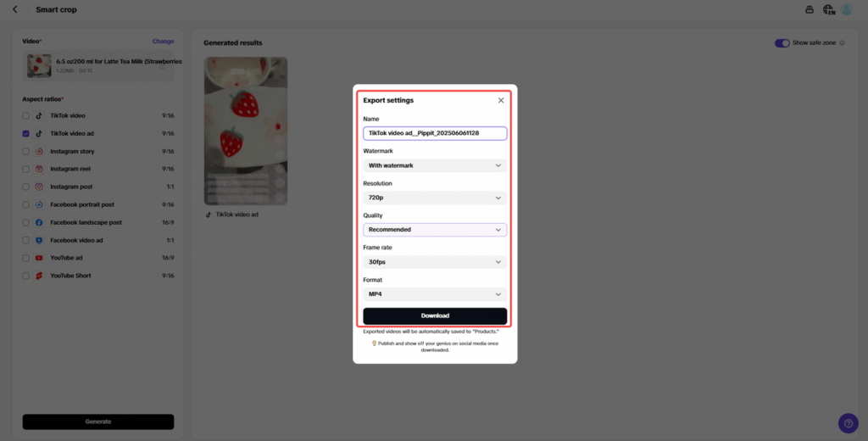
Task: Open the language globe icon
Action: click(828, 9)
